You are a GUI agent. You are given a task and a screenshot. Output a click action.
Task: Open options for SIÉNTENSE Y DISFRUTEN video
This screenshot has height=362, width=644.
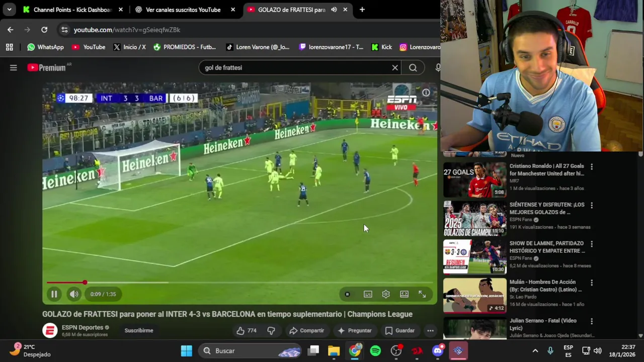[x=592, y=205]
